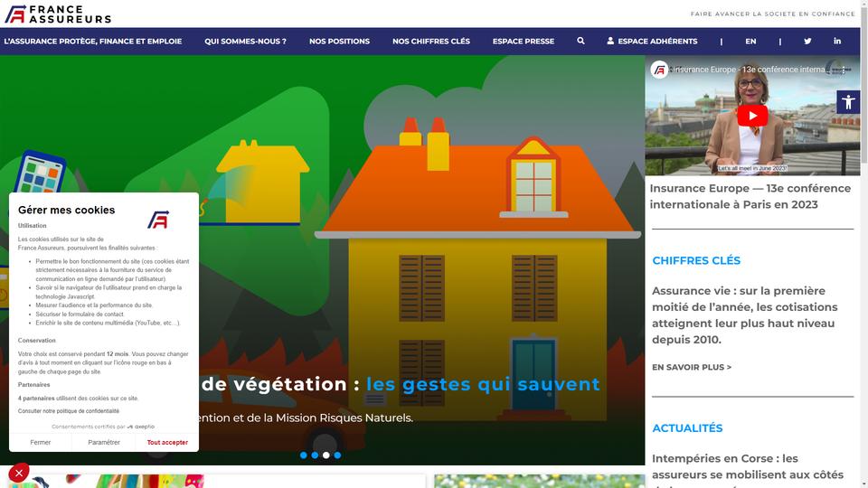The image size is (868, 488).
Task: Go to the fourth carousel slide dot
Action: tap(337, 455)
